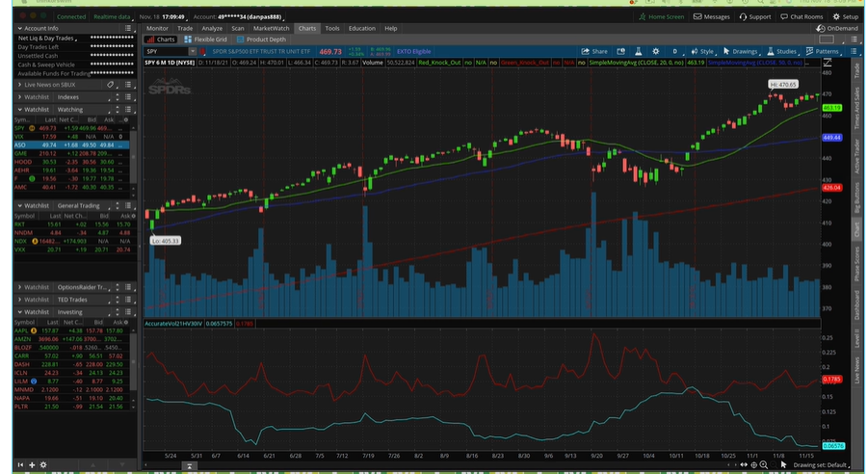Click the SPY symbol input field
868x474 pixels.
pyautogui.click(x=166, y=51)
